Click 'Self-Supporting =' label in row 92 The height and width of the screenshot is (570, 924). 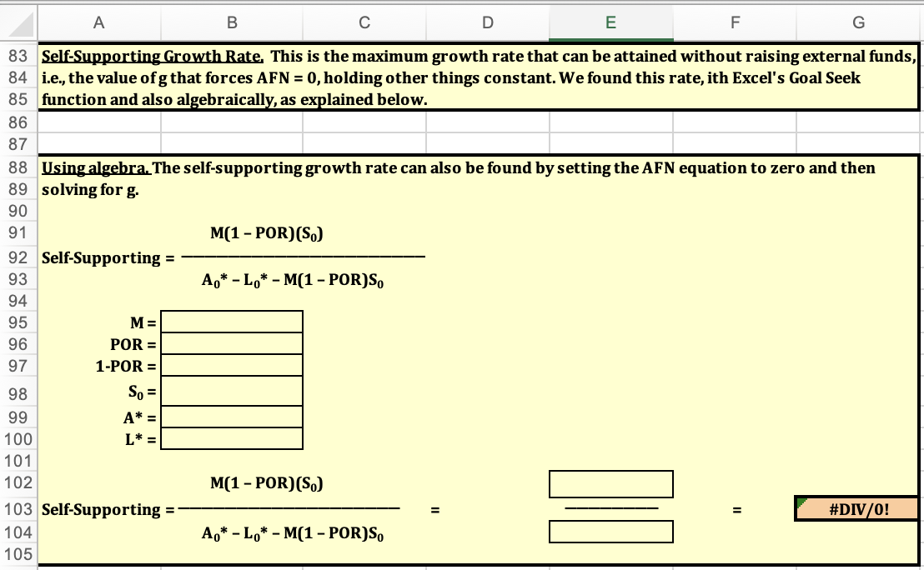coord(108,258)
